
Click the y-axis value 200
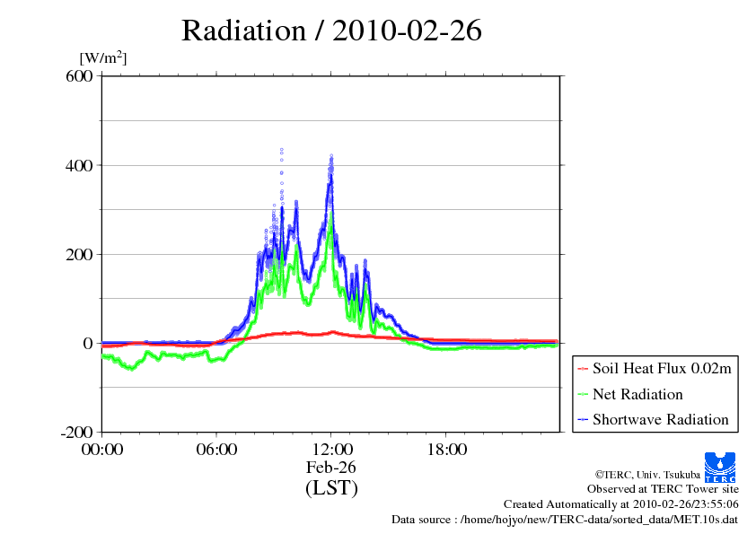(79, 255)
